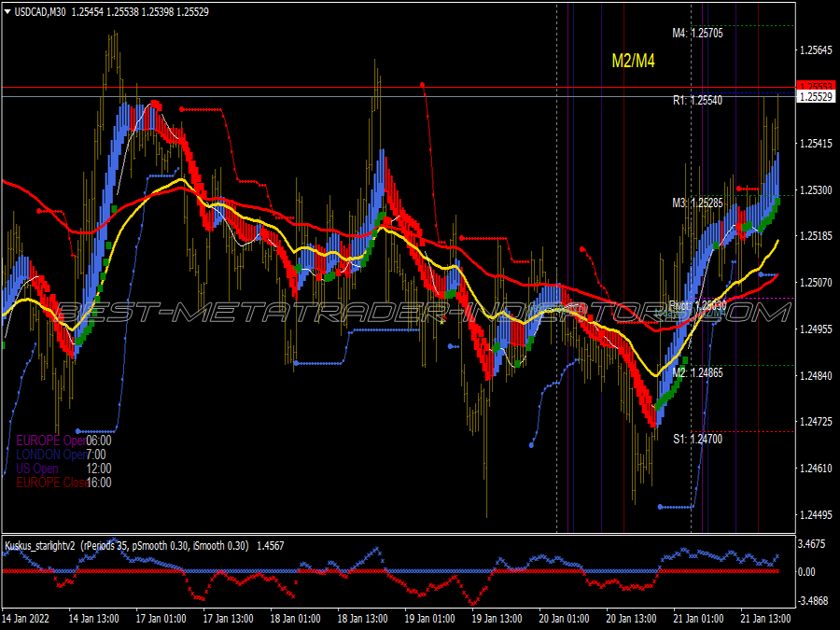This screenshot has width=840, height=630.
Task: Click the 'US Open' session label
Action: coord(37,469)
